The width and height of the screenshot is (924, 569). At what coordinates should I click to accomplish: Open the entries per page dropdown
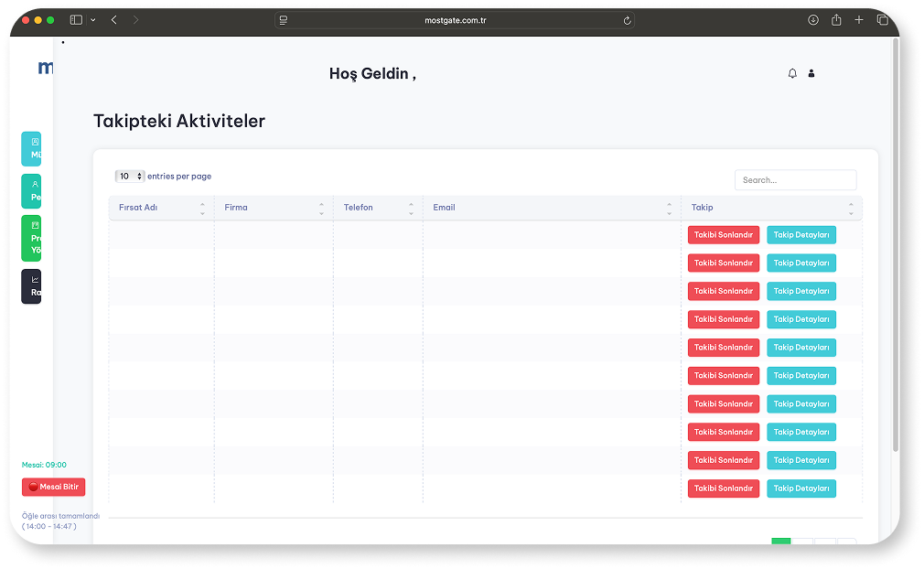coord(130,176)
